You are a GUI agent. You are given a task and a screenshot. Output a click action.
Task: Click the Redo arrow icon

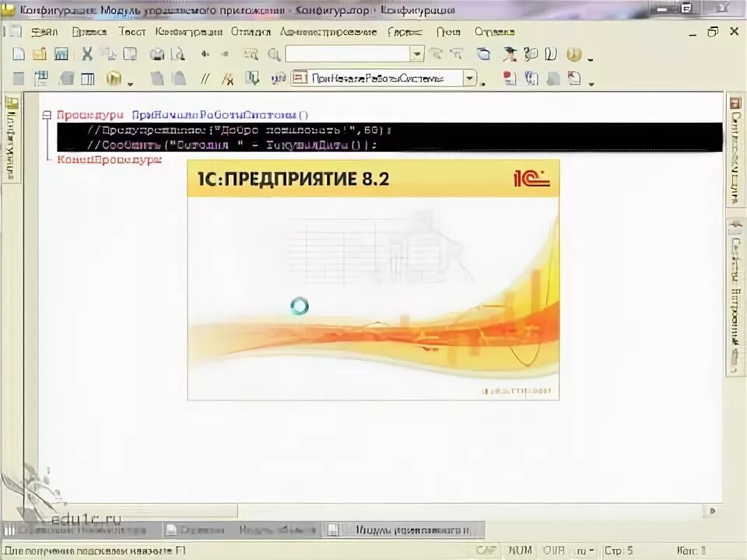225,54
